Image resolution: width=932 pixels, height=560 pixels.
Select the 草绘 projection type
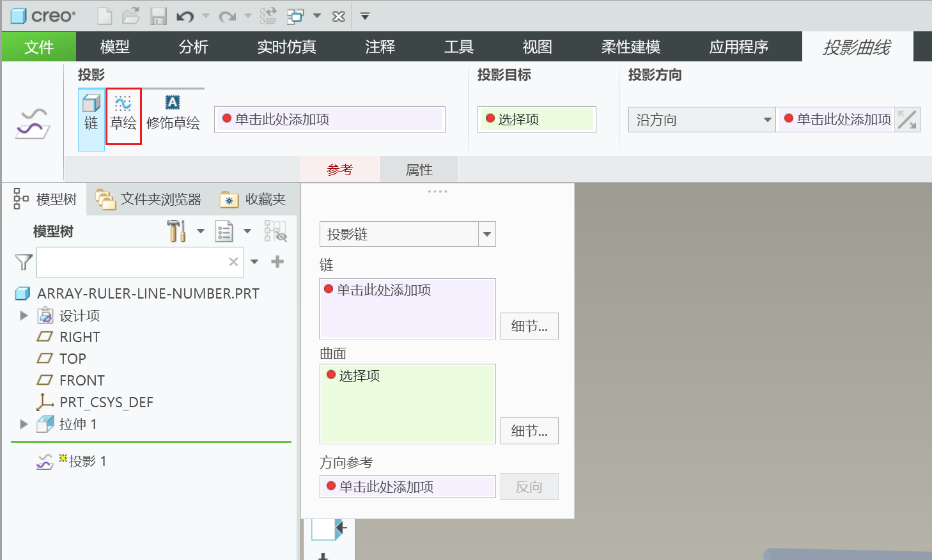click(x=123, y=116)
